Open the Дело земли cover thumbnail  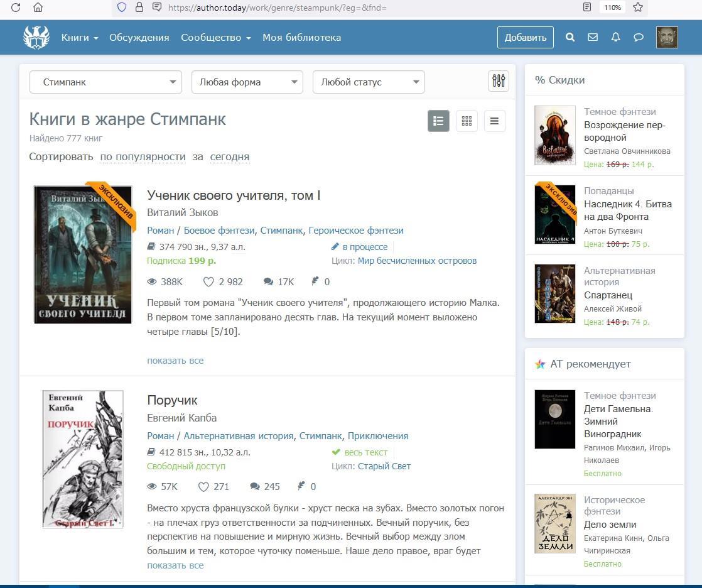point(554,523)
